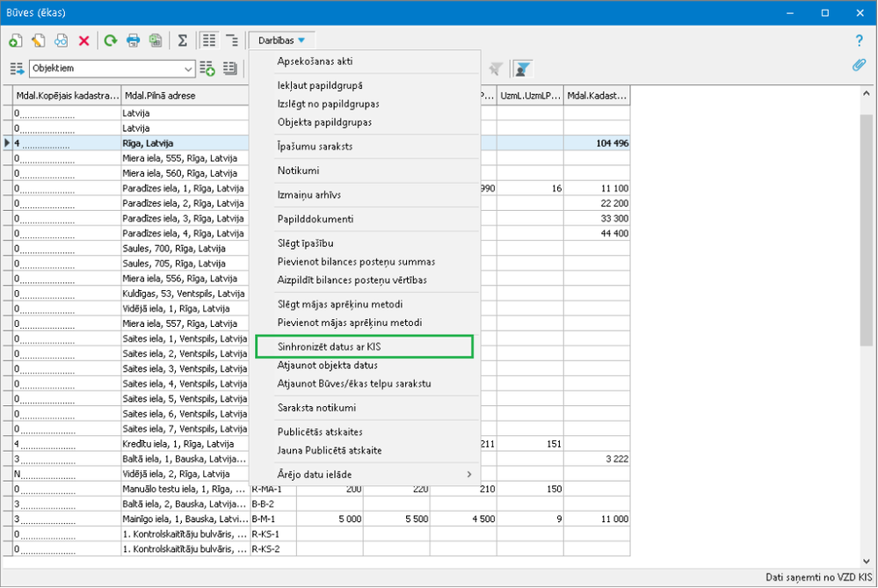The image size is (878, 588).
Task: Select Papilddokumenti menu item
Action: [365, 219]
